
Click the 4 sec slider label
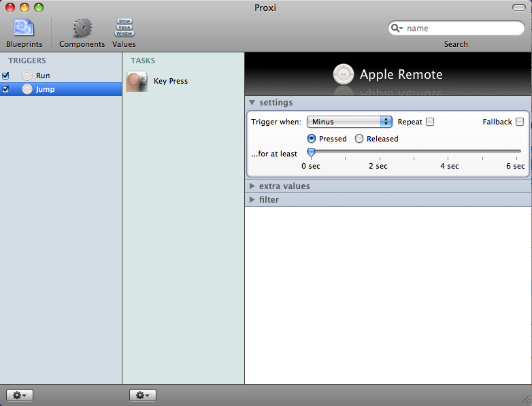coord(450,166)
